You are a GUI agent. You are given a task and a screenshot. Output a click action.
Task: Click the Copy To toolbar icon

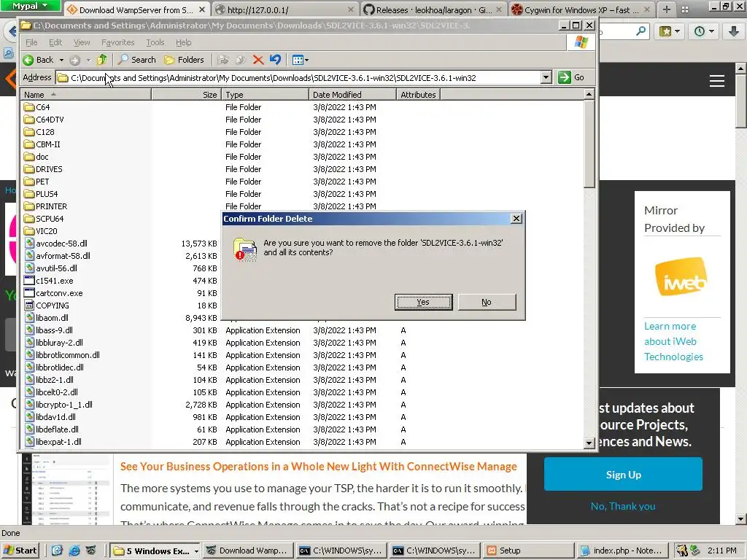(241, 60)
